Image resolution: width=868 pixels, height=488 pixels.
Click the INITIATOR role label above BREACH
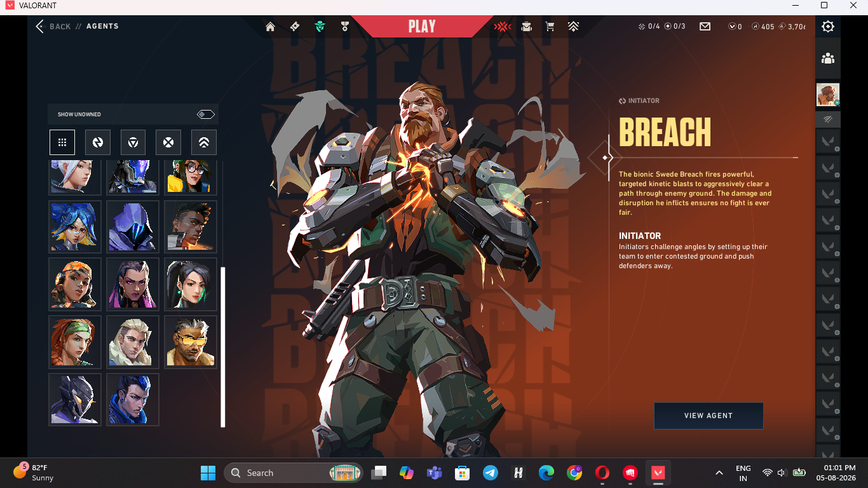coord(639,101)
